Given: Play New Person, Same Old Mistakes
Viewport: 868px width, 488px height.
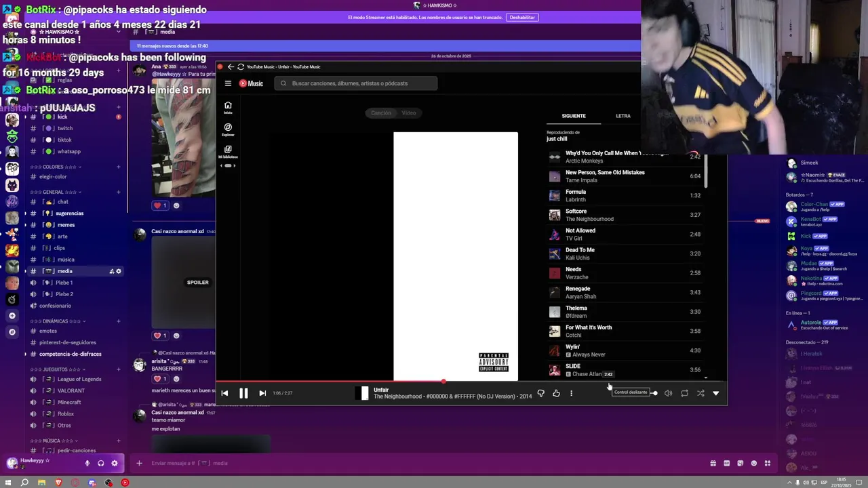Looking at the screenshot, I should 625,176.
